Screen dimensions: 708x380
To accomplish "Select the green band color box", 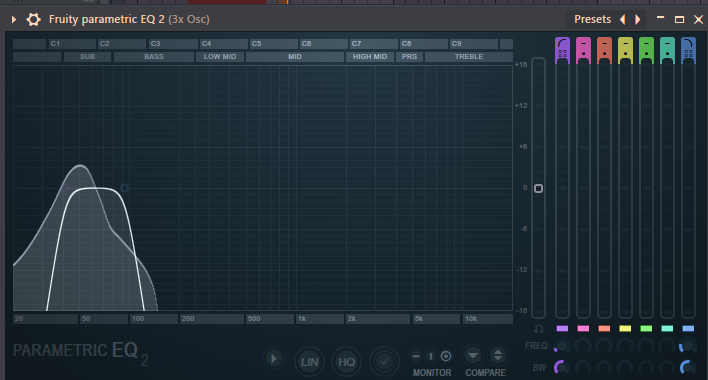I will coord(646,329).
